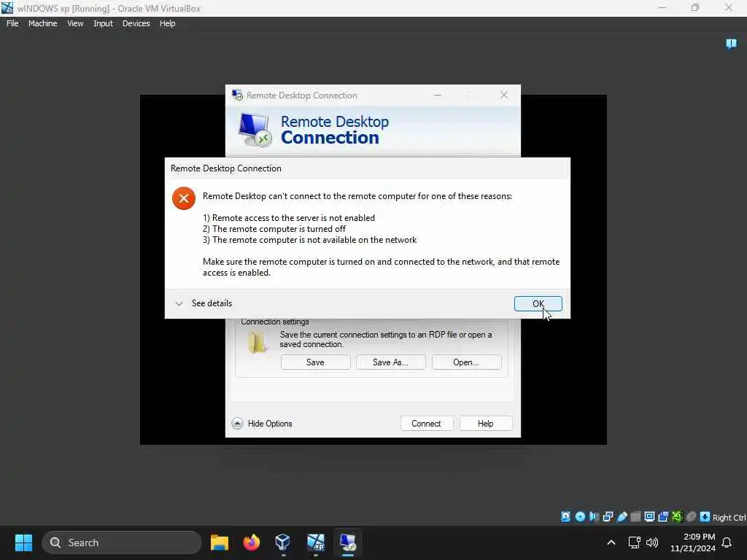Click the Save button in Connection settings

315,362
